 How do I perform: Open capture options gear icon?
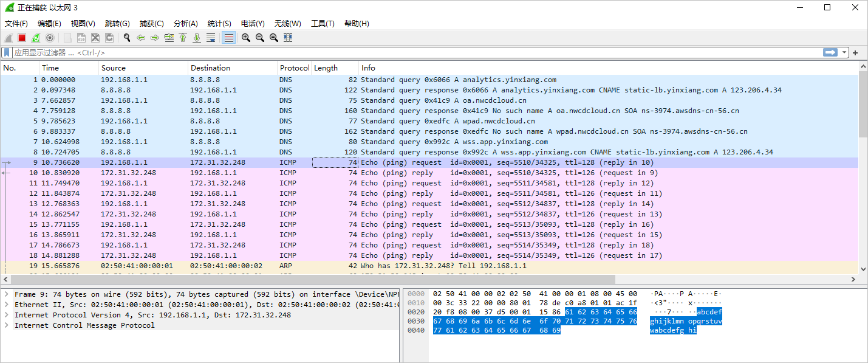[50, 38]
